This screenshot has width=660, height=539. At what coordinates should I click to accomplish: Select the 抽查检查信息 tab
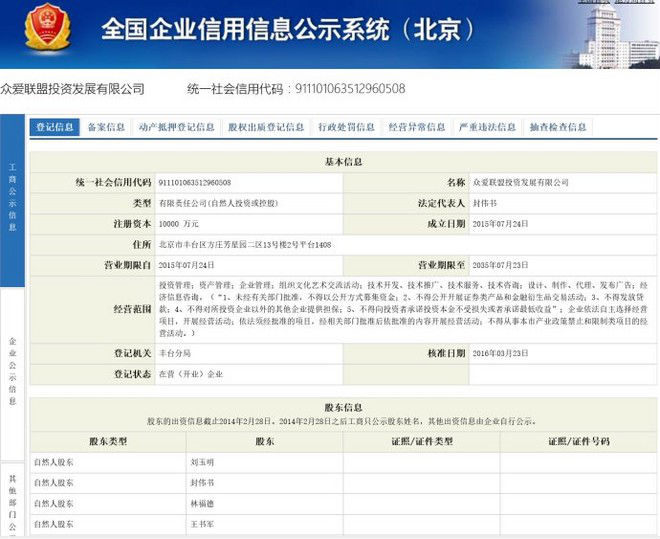click(x=558, y=127)
